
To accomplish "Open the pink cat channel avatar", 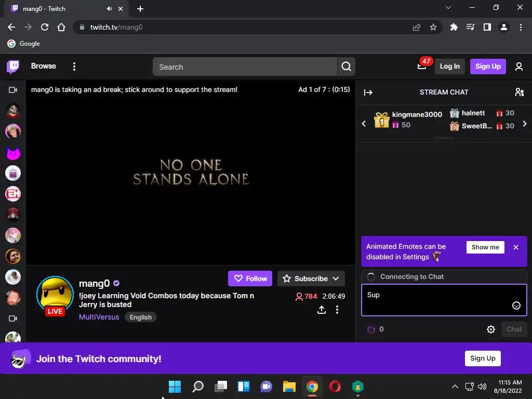I will pyautogui.click(x=13, y=153).
